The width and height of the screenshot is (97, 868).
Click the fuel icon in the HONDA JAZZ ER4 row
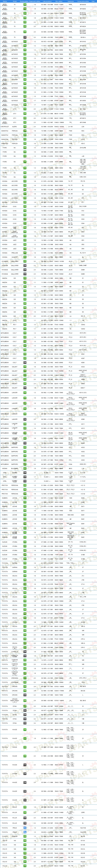coord(25,249)
